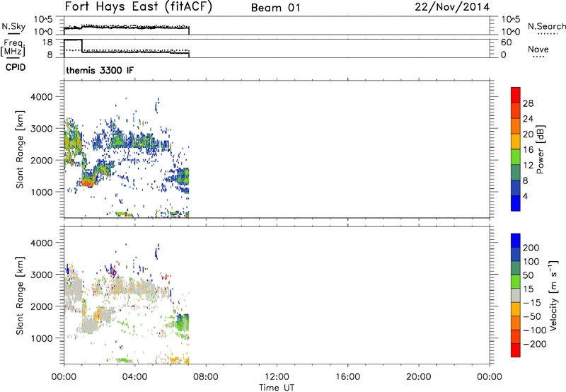Screen dimensions: 566x392
Task: Click the 'Velocity [m s-1]' colorbar title
Action: tap(553, 295)
